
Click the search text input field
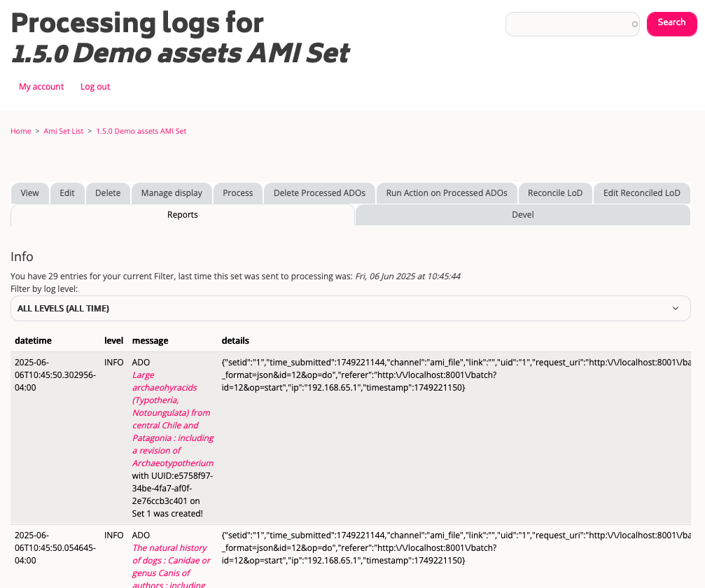click(x=571, y=24)
